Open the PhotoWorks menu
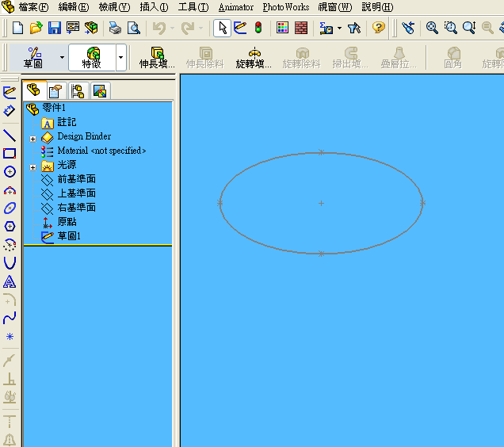 tap(286, 7)
